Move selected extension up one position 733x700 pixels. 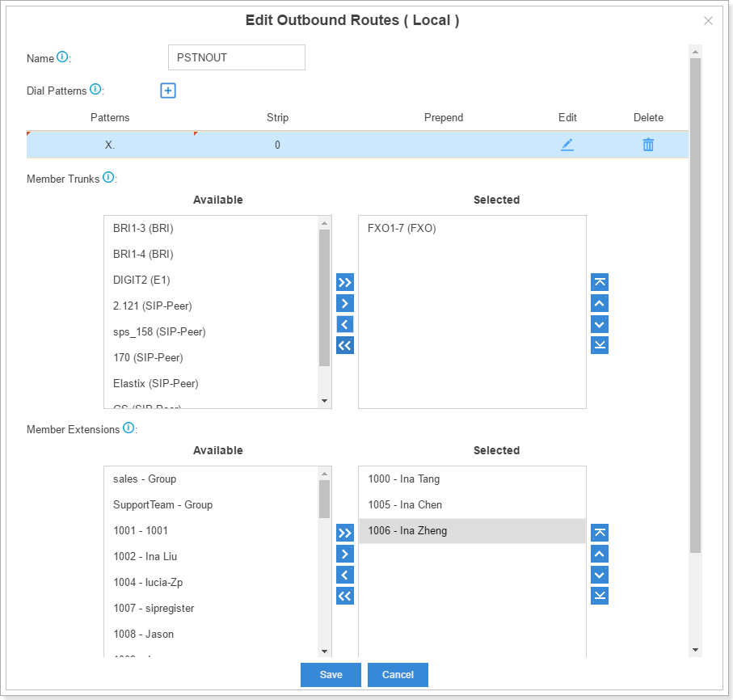(600, 555)
